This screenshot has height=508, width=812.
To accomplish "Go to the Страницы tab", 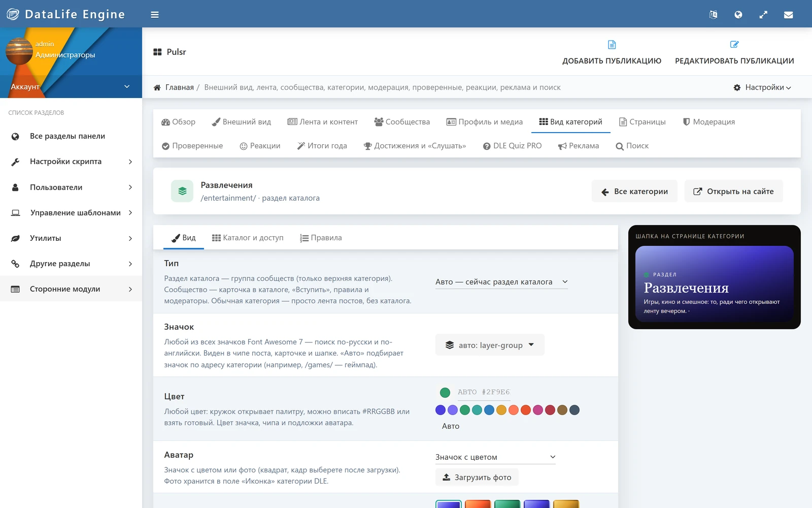I will click(x=642, y=122).
